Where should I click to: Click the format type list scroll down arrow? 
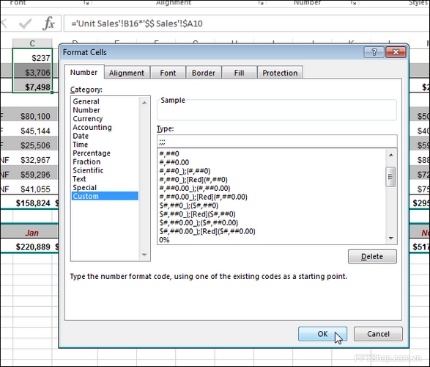point(391,238)
